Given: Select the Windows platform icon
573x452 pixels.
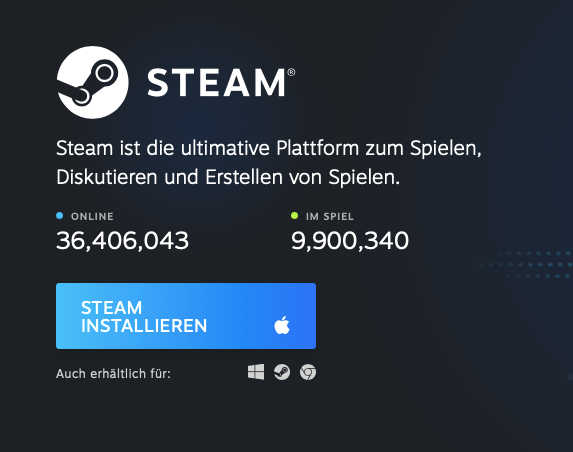Looking at the screenshot, I should [x=256, y=372].
